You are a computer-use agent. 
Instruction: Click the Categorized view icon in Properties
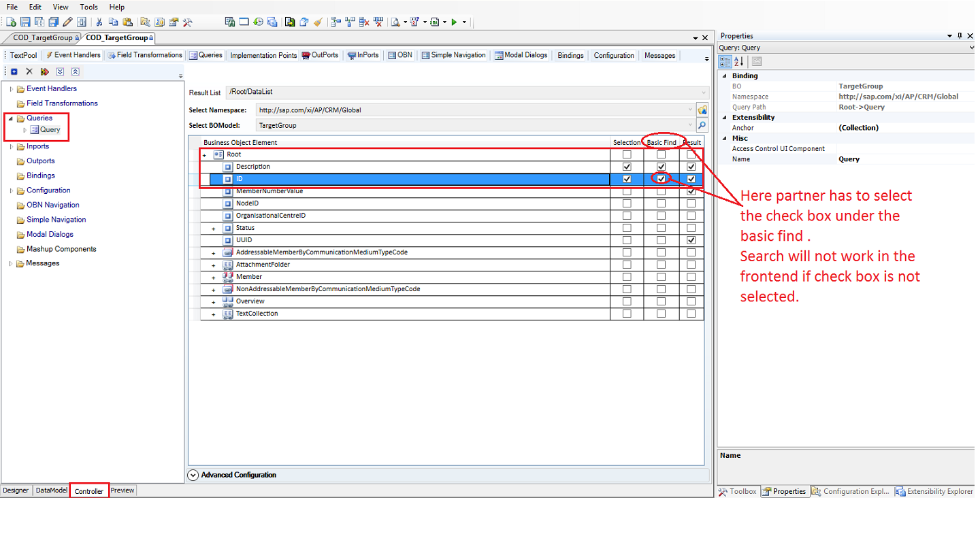coord(725,61)
